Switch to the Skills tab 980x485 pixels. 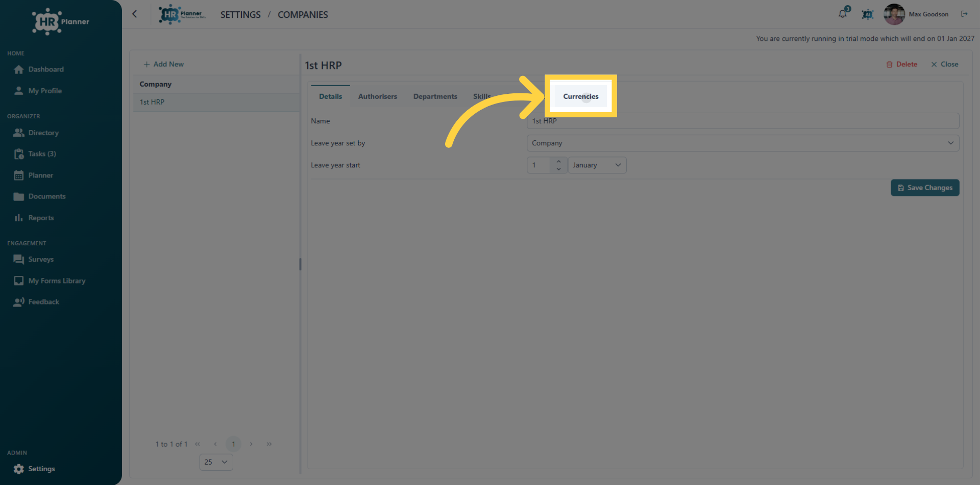point(482,96)
